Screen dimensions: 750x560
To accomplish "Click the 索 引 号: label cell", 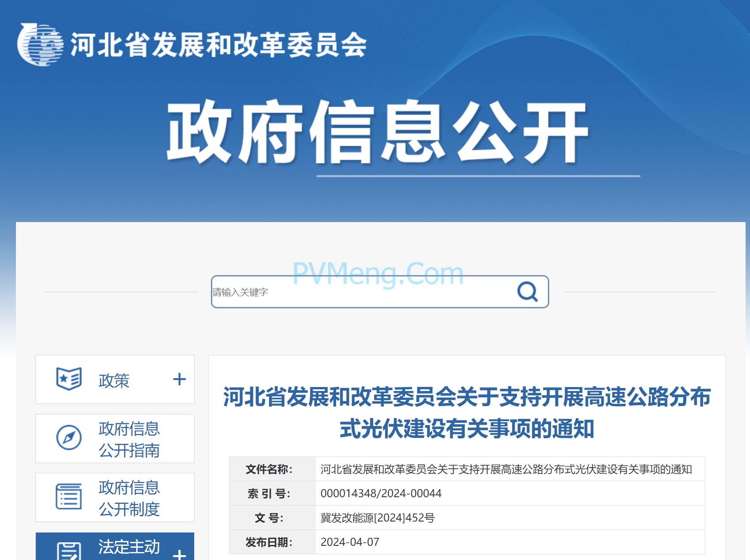I will [272, 493].
